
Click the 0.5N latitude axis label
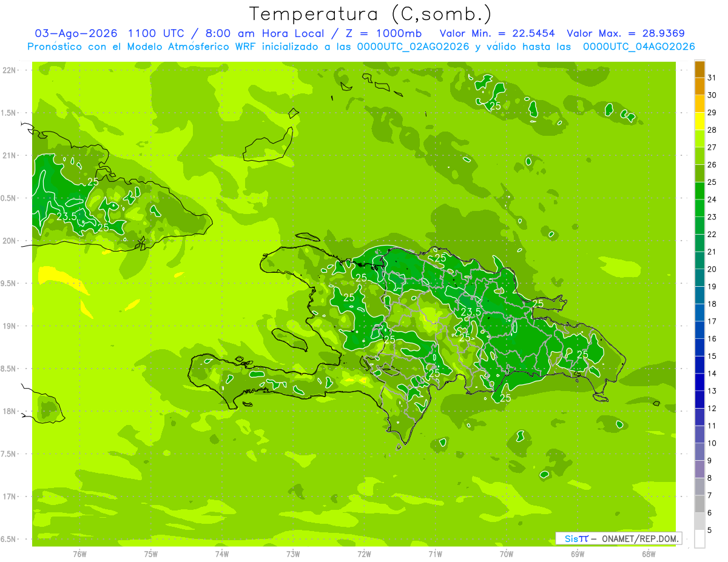(x=9, y=198)
